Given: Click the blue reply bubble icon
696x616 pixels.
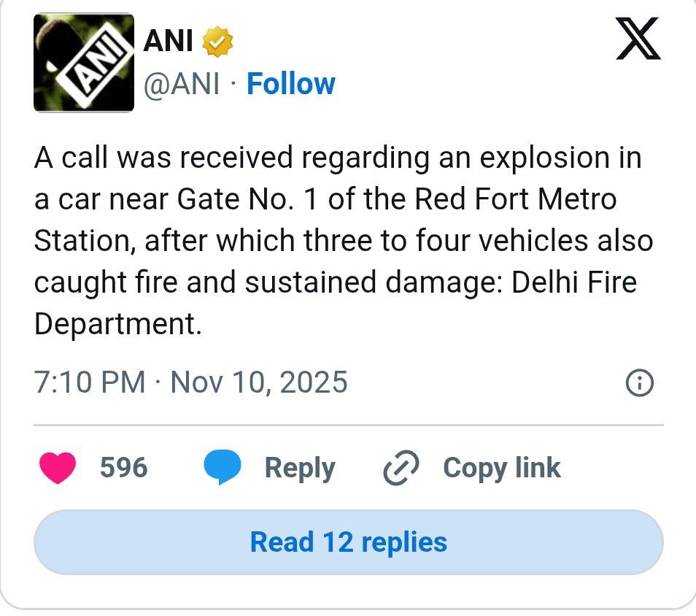Looking at the screenshot, I should pyautogui.click(x=223, y=468).
